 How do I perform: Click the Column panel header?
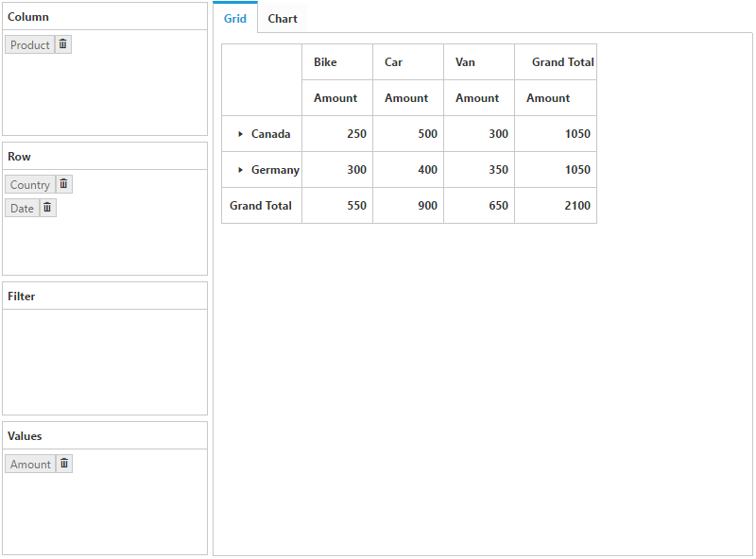point(105,16)
